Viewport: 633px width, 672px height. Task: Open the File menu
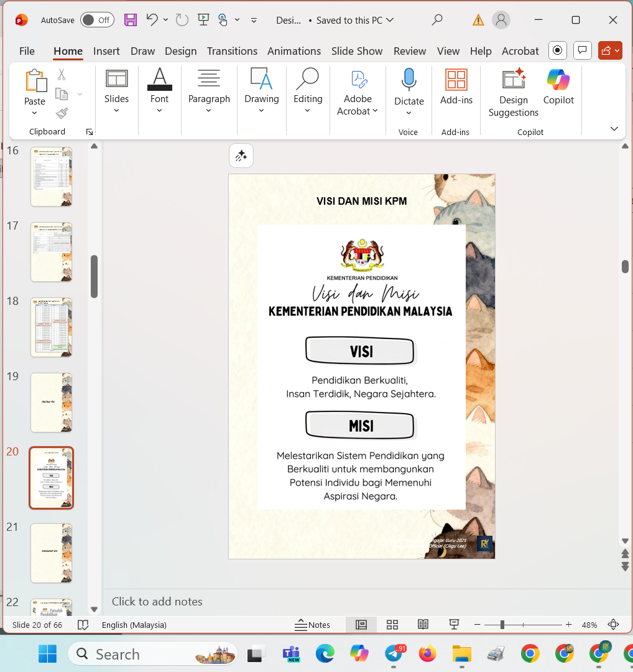[27, 51]
